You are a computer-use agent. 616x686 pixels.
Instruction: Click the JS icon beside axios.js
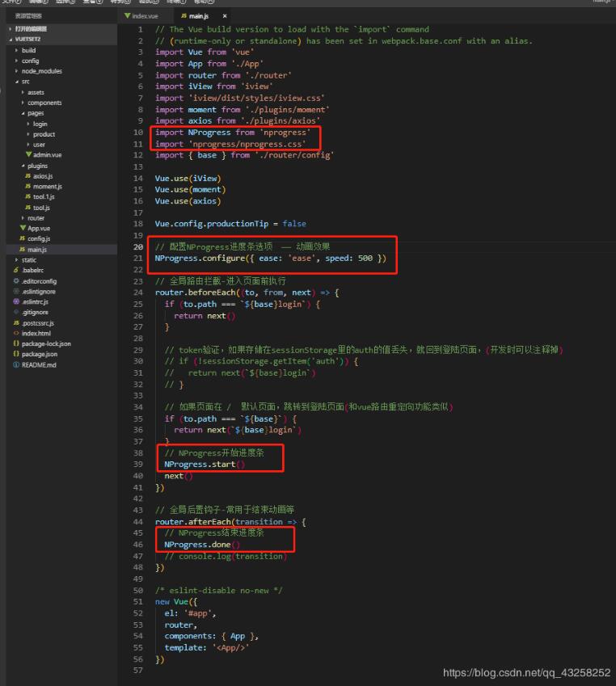28,176
